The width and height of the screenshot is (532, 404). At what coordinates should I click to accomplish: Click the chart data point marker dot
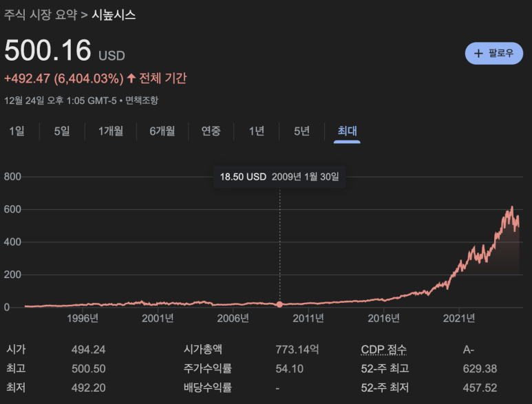[x=279, y=304]
